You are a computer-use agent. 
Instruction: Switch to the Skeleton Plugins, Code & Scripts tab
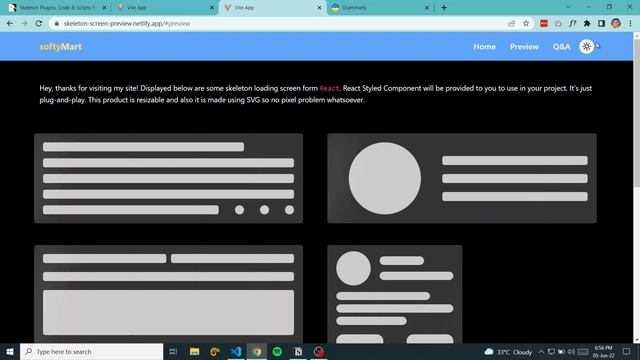57,7
